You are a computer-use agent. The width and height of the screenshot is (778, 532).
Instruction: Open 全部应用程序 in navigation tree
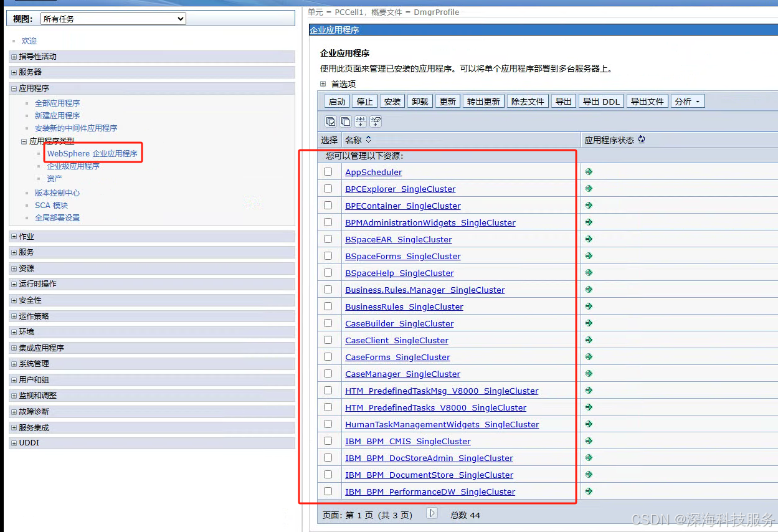coord(57,103)
